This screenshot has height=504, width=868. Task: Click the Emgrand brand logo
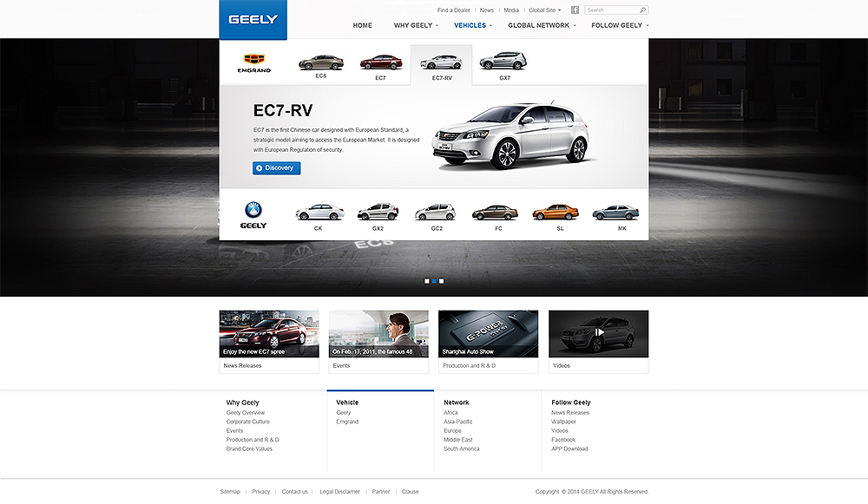coord(254,63)
